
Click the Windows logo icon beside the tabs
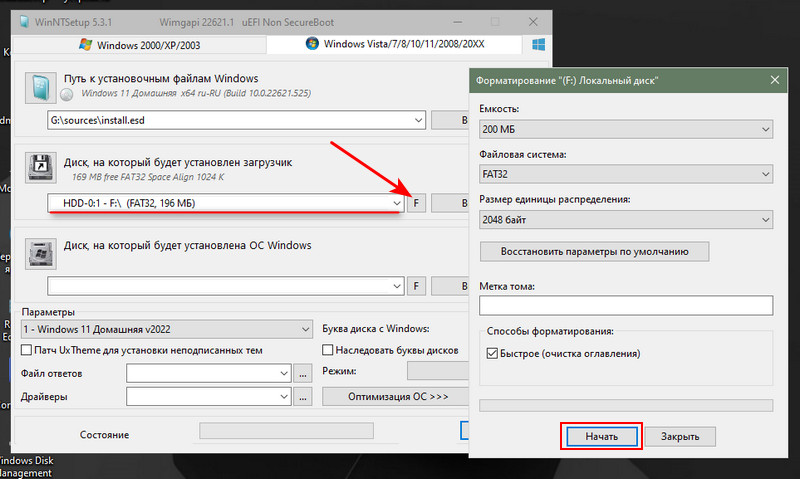pos(538,44)
